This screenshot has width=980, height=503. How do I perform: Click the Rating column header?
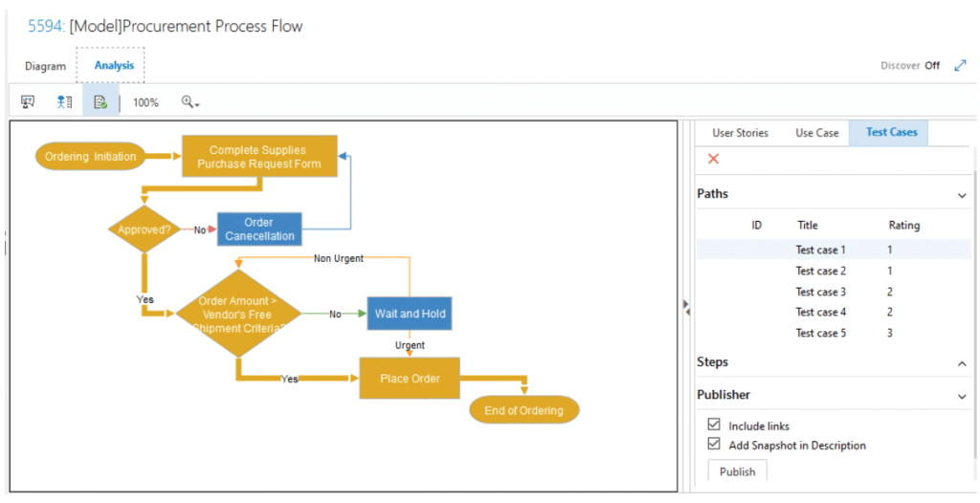coord(903,225)
